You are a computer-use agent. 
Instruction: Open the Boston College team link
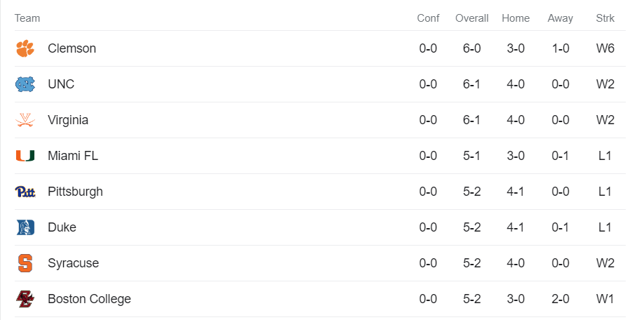89,299
